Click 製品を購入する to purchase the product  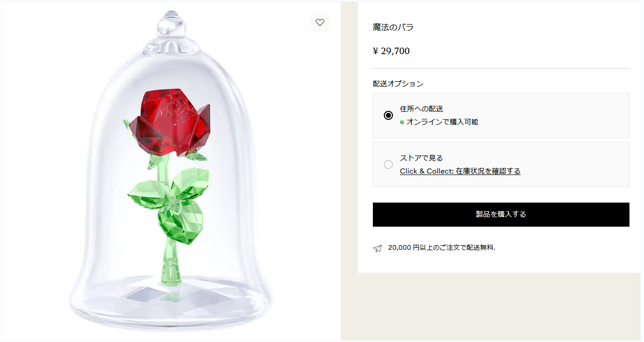point(501,214)
